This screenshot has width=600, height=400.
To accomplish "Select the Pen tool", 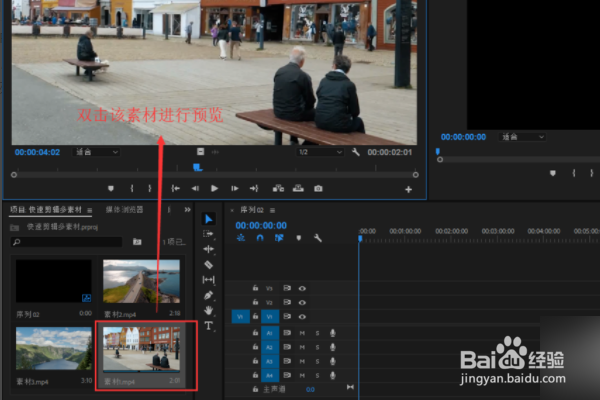I will pos(209,295).
